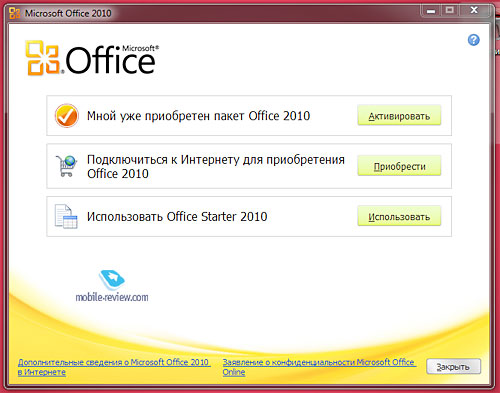The height and width of the screenshot is (393, 500).
Task: Click the large Microsoft Office logo
Action: pos(92,58)
